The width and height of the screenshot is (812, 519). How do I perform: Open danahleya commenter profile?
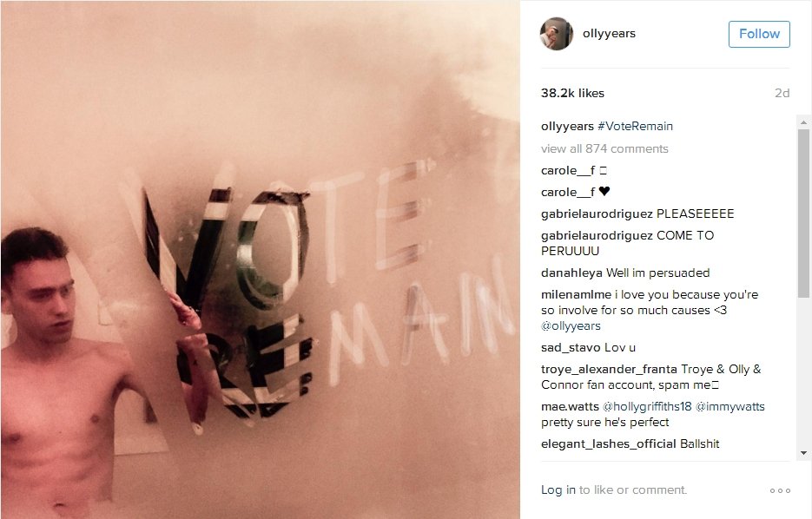pos(571,273)
